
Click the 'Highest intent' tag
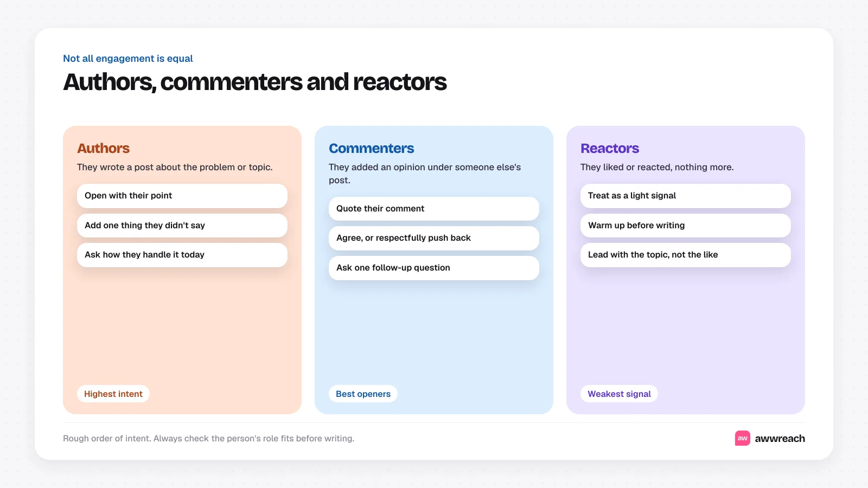click(113, 394)
